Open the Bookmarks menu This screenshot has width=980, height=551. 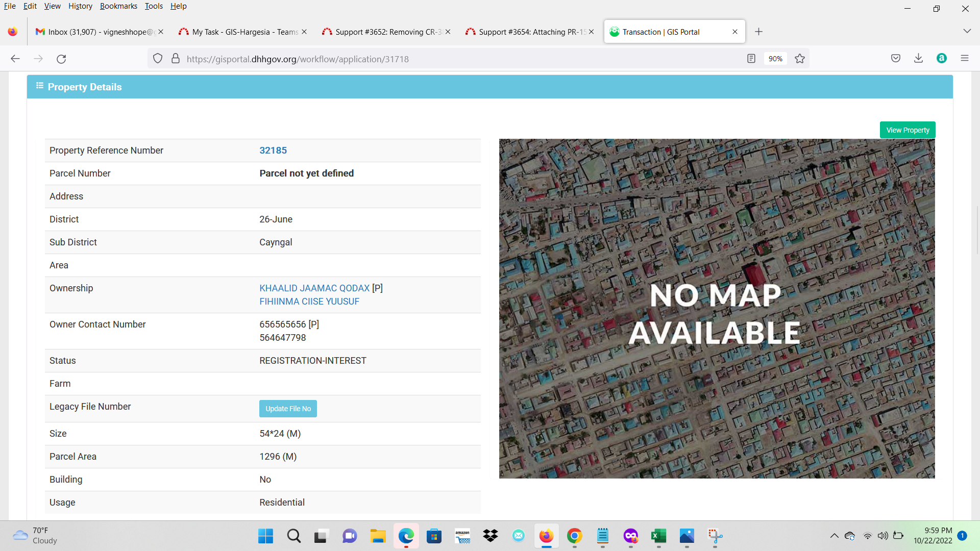tap(118, 6)
